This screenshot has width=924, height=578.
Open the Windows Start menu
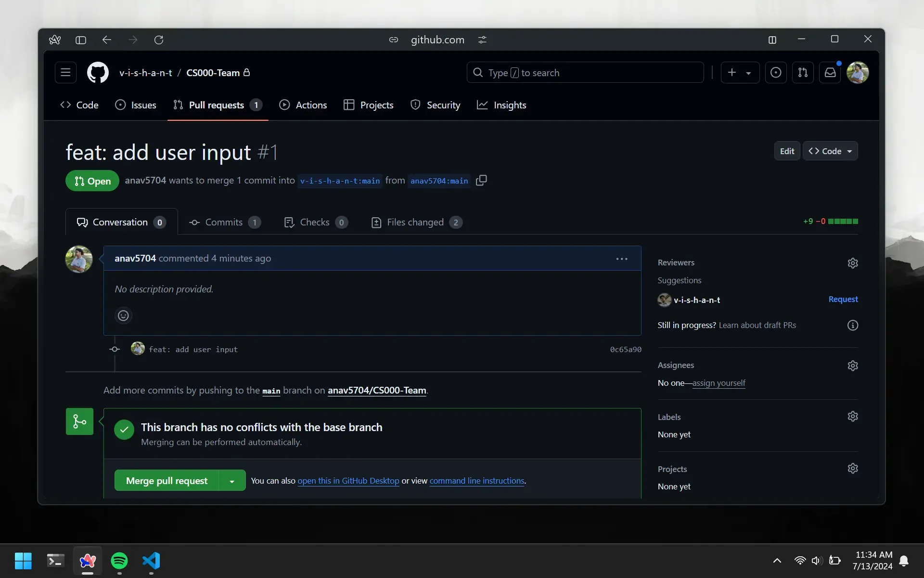[x=23, y=561]
